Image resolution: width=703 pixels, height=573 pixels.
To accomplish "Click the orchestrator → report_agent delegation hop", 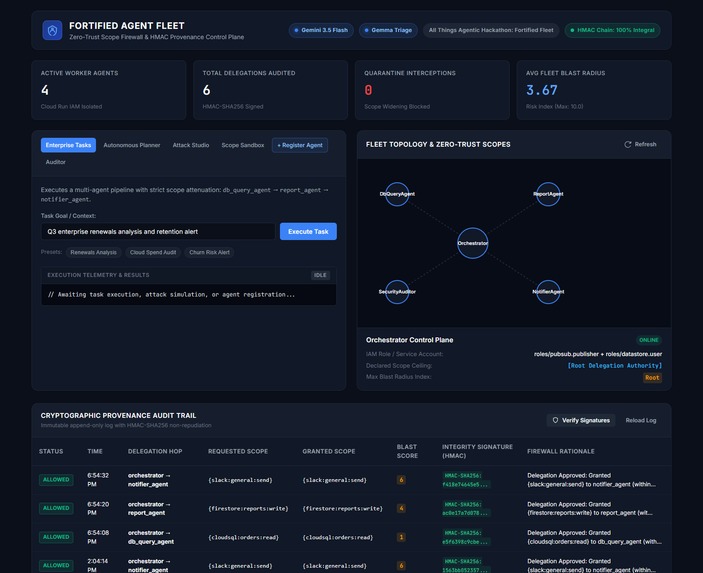I will click(149, 508).
